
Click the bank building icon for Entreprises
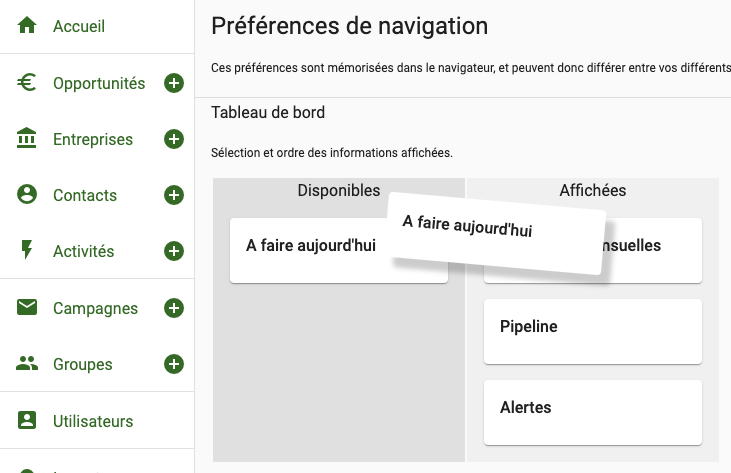27,138
